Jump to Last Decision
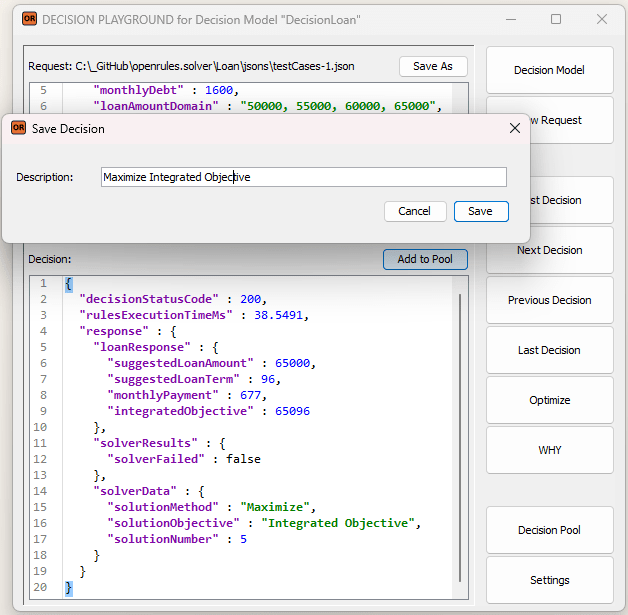Viewport: 628px width, 615px height. (549, 350)
